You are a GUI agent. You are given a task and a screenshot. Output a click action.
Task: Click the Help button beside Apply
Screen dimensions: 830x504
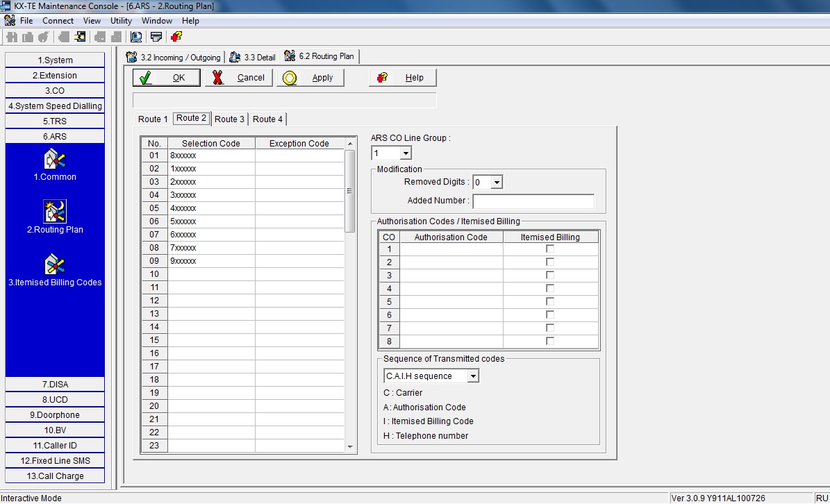403,78
